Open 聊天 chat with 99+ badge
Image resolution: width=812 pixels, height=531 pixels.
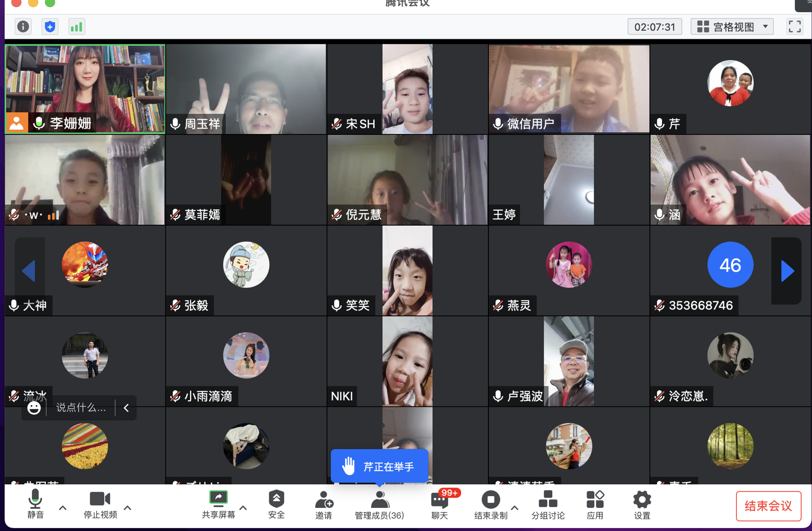[440, 505]
